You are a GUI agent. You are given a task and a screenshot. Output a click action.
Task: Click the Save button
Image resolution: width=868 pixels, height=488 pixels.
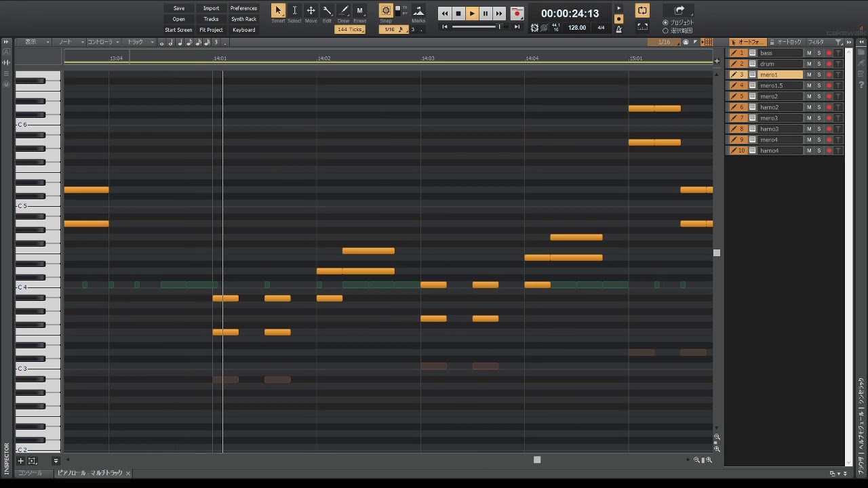tap(178, 8)
